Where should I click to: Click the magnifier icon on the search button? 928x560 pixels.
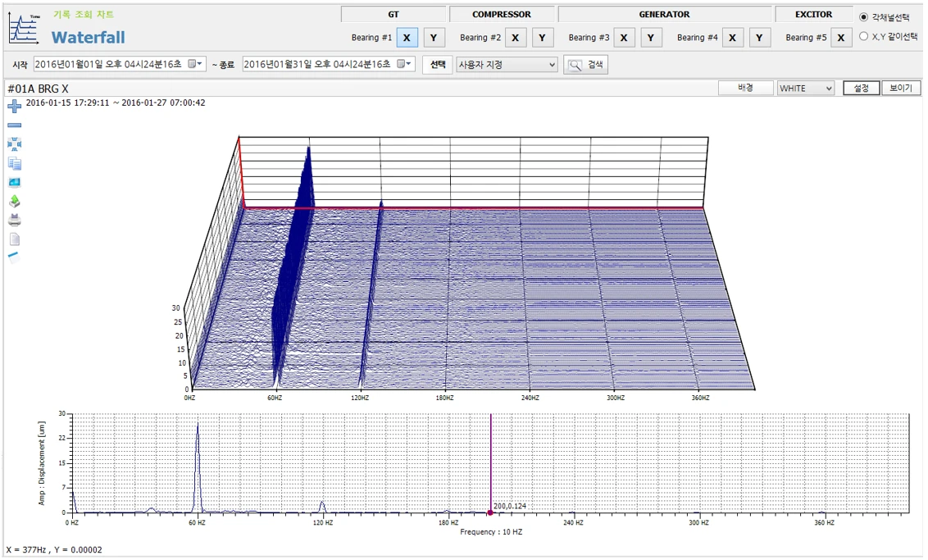coord(575,65)
